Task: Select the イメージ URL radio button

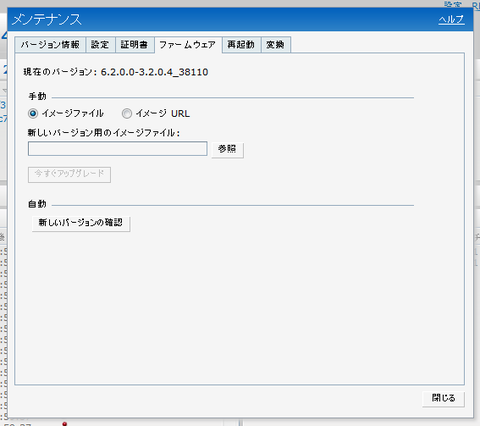Action: pyautogui.click(x=127, y=114)
